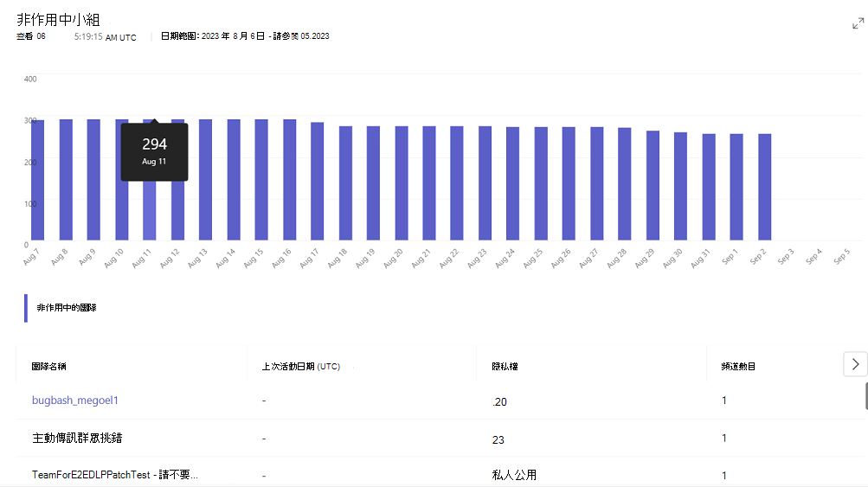Image resolution: width=868 pixels, height=487 pixels.
Task: Select the Aug 13 bar in chart
Action: click(205, 180)
